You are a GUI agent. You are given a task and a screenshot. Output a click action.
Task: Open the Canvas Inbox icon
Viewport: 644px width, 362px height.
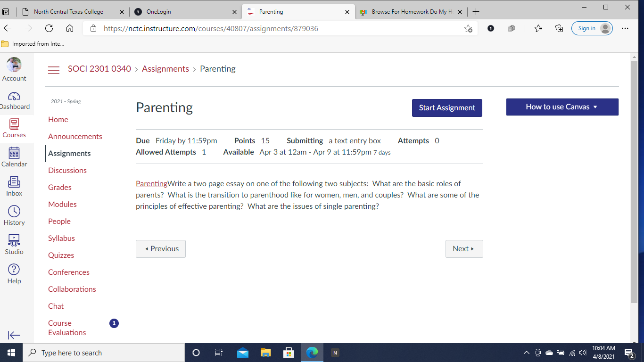(x=14, y=183)
